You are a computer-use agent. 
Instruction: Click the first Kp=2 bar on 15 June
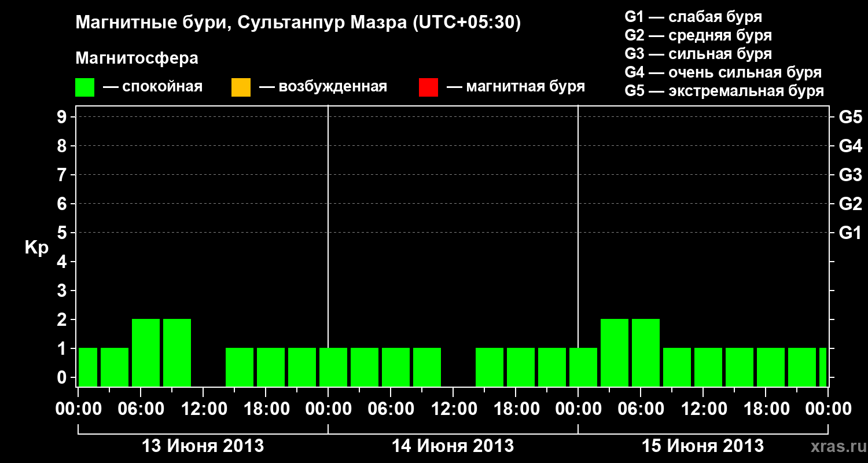(615, 352)
